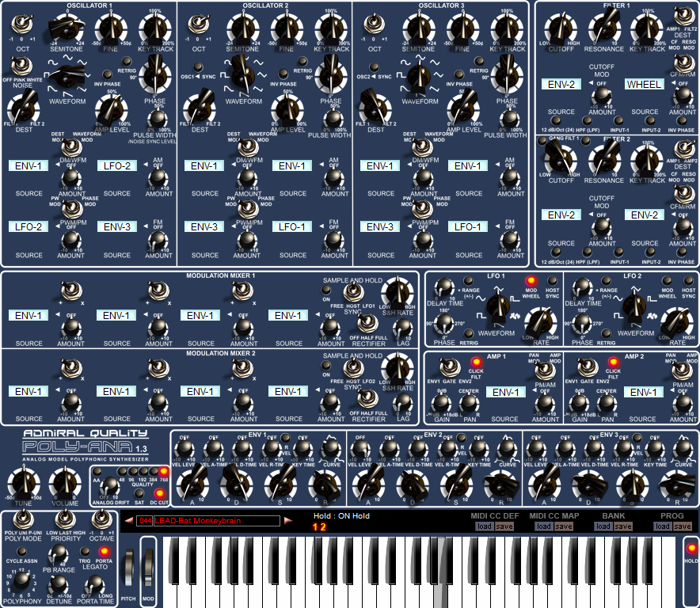Click the PB Range knob
The width and height of the screenshot is (700, 608).
click(x=58, y=556)
